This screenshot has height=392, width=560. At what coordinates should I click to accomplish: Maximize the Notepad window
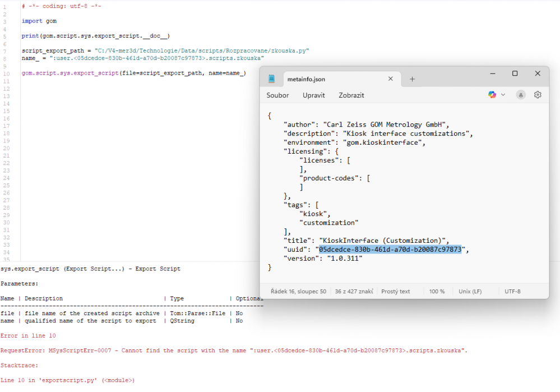click(x=515, y=73)
